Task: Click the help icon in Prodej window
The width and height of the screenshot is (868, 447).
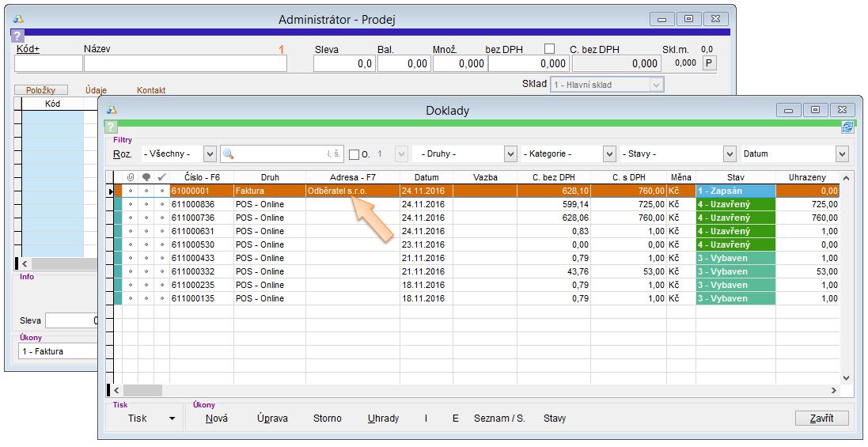Action: coord(17,36)
